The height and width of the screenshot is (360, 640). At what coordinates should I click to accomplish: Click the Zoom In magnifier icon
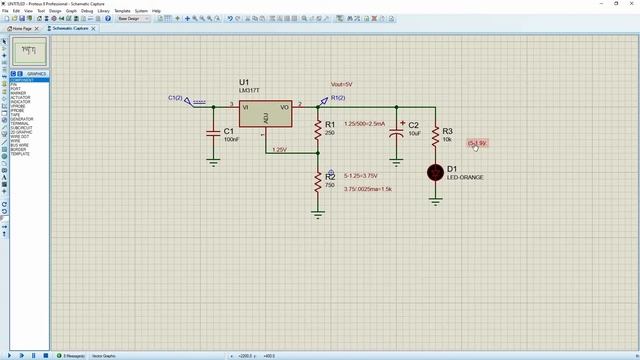click(x=195, y=18)
